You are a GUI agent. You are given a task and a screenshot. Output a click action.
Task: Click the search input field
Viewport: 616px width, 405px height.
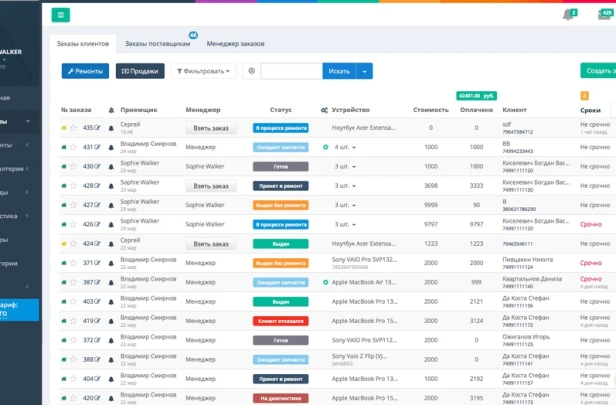[x=291, y=71]
